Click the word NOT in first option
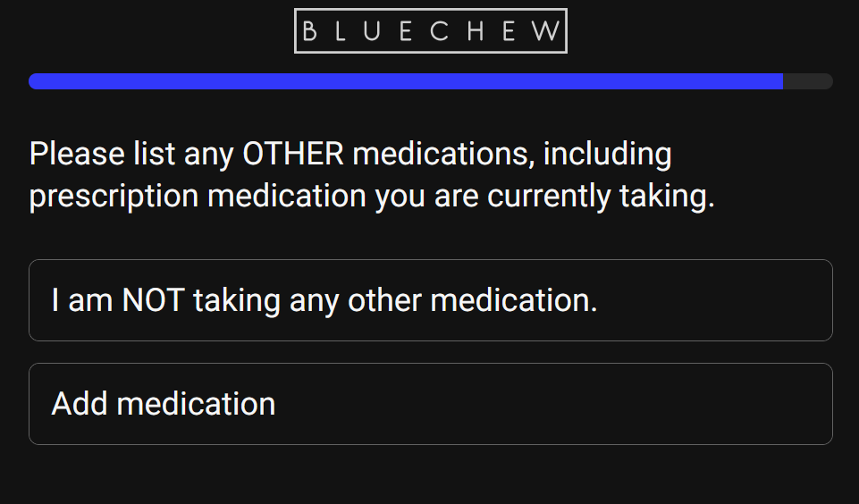This screenshot has width=859, height=504. pyautogui.click(x=153, y=301)
